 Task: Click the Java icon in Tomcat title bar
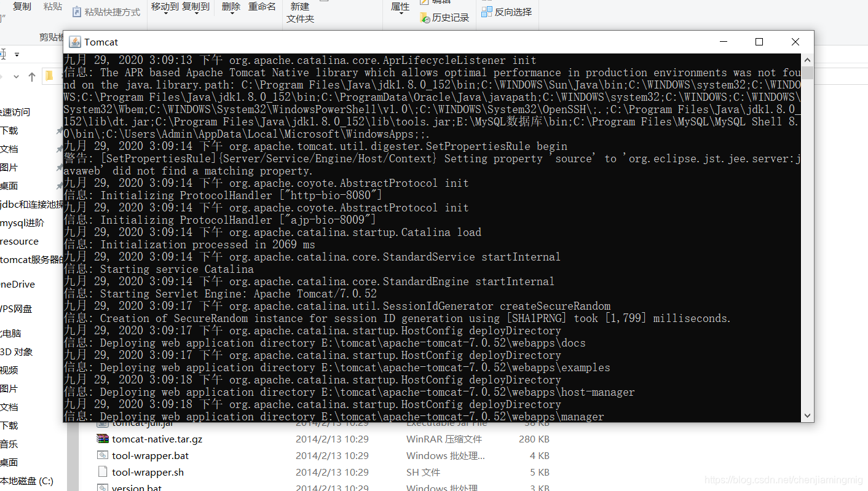[x=75, y=42]
